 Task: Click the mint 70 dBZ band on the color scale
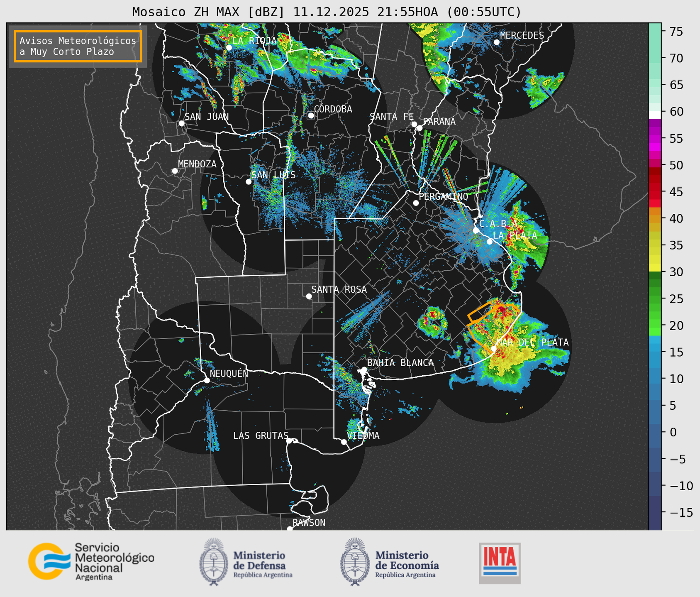pos(655,58)
